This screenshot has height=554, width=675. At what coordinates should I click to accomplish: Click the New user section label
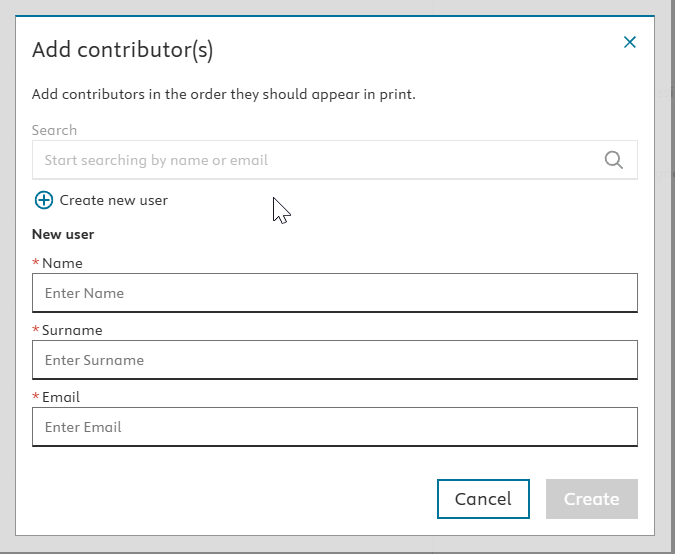pos(63,234)
